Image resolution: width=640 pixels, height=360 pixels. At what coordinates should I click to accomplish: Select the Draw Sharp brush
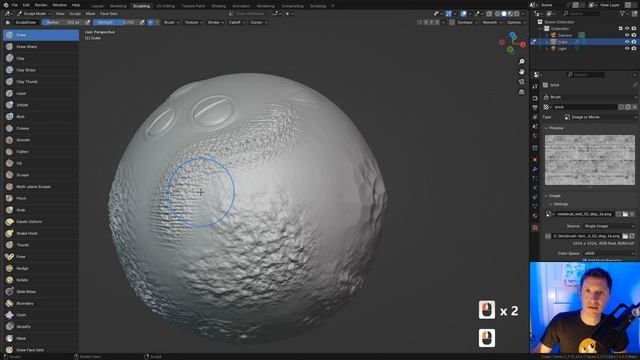tap(41, 47)
